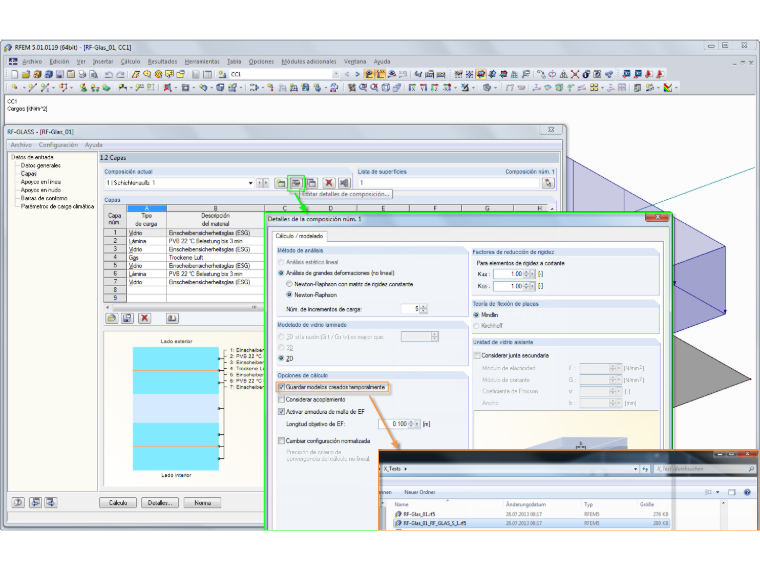Image resolution: width=760 pixels, height=570 pixels.
Task: Select Análisis de grandes deformaciones radio
Action: [281, 273]
